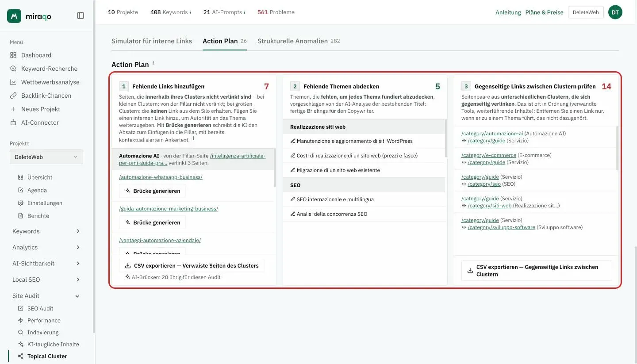Open Topical Cluster in the sidebar
Screen dimensions: 637x364
pos(47,356)
